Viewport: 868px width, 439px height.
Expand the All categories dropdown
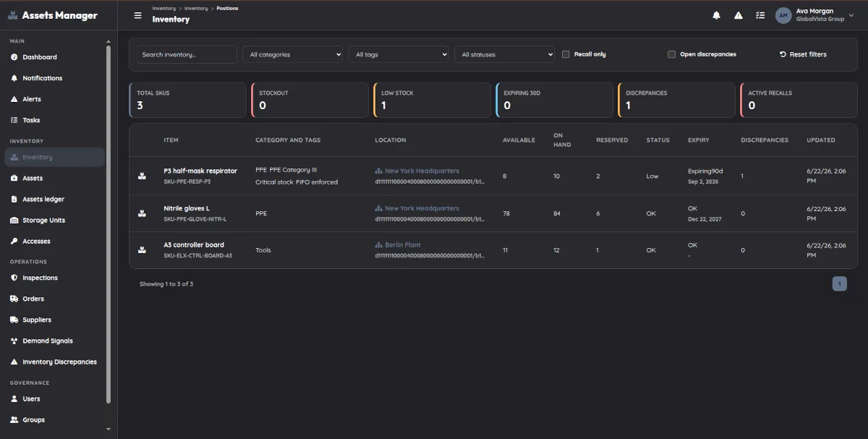292,54
